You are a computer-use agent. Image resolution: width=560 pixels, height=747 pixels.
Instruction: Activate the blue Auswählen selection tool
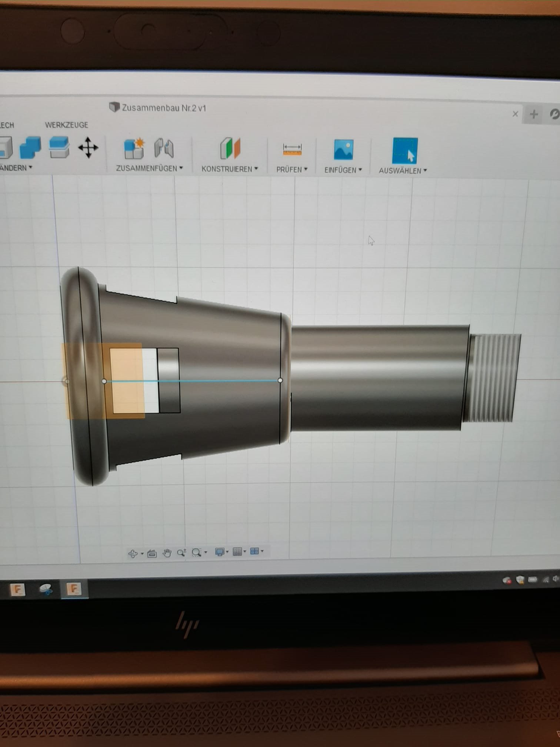[405, 151]
